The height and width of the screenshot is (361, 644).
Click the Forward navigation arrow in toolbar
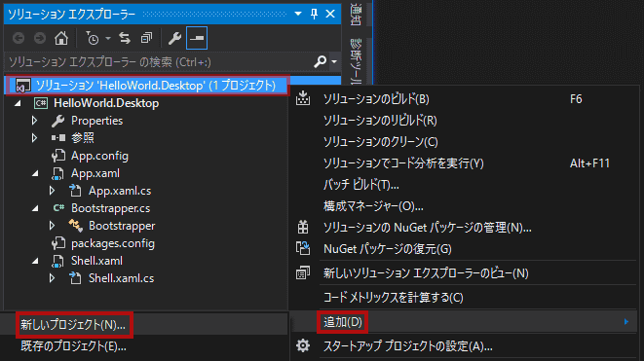tap(40, 38)
